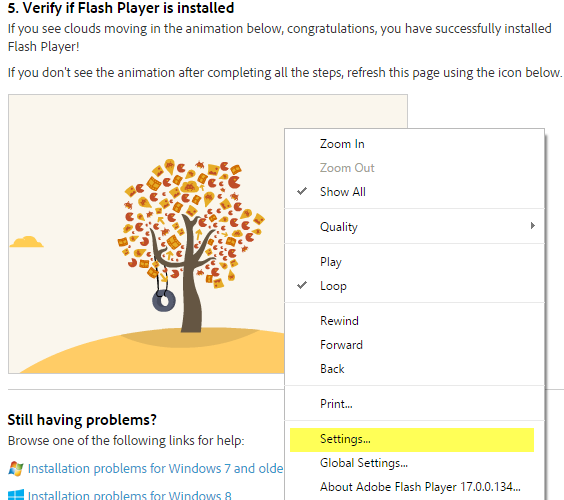564x500 pixels.
Task: Open the Quality menu entry
Action: (x=414, y=226)
